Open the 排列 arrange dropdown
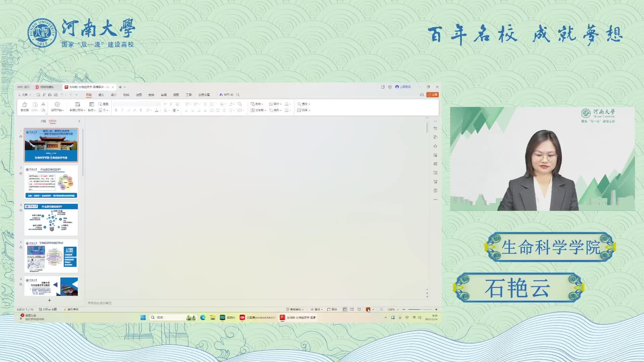644x362 pixels. point(275,110)
